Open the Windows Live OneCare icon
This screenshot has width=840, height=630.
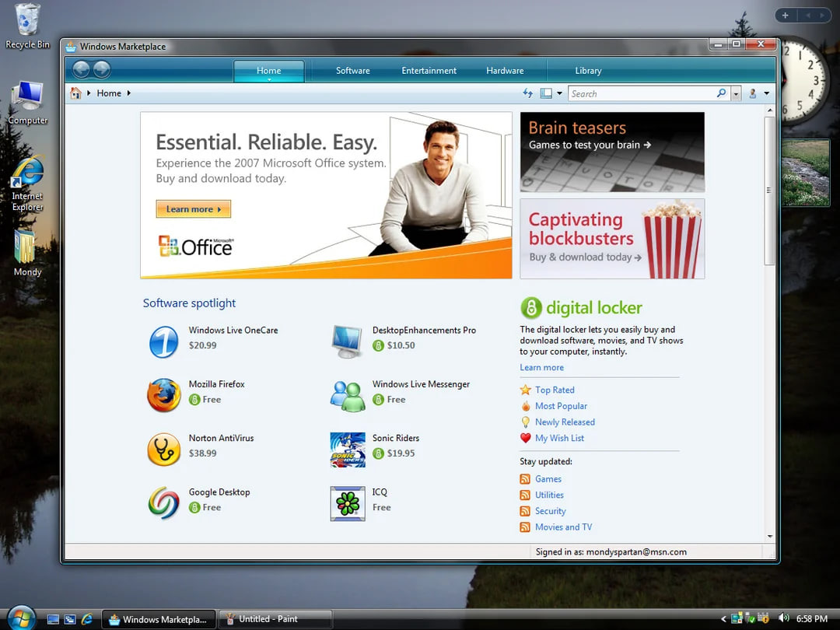[163, 341]
